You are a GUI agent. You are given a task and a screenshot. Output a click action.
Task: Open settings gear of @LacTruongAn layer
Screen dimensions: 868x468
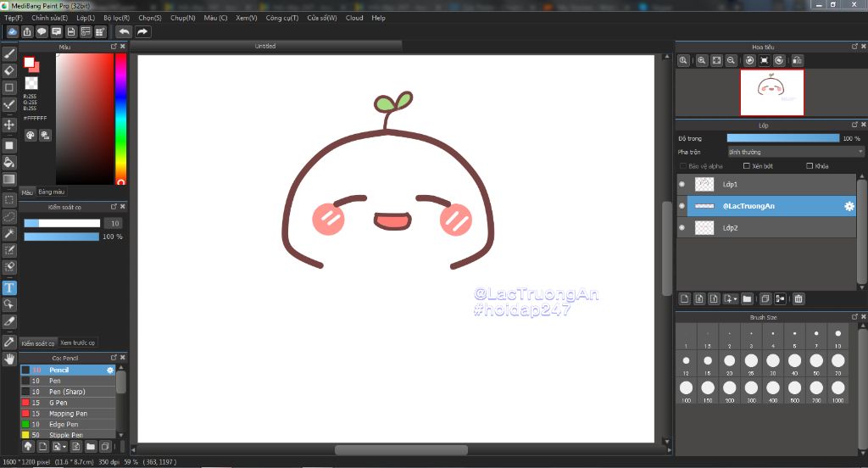849,206
